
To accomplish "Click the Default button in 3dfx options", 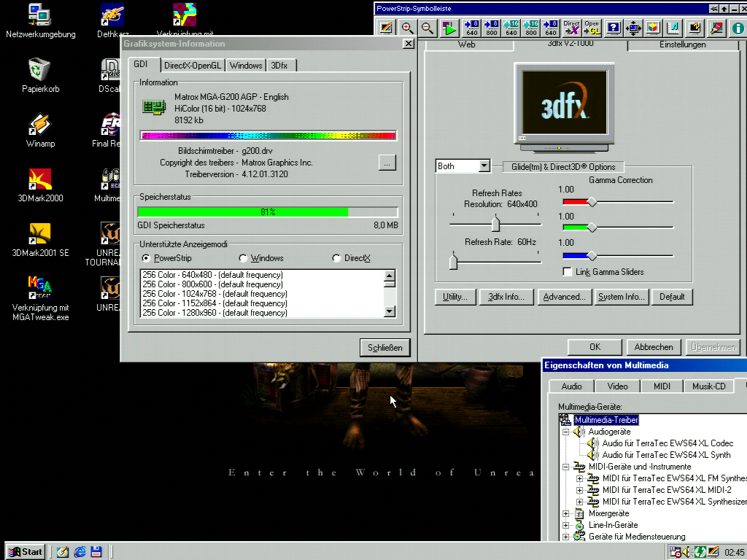I will click(x=672, y=297).
